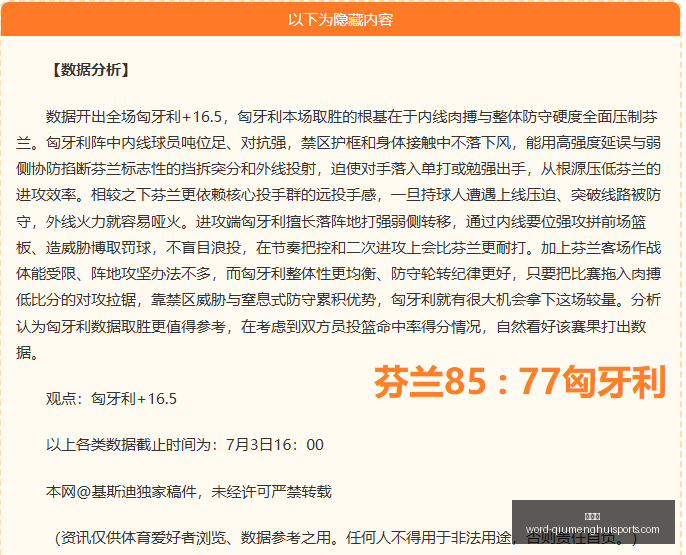686x555 pixels.
Task: Click the text '观点：匈牙利+16.5'
Action: coord(111,399)
